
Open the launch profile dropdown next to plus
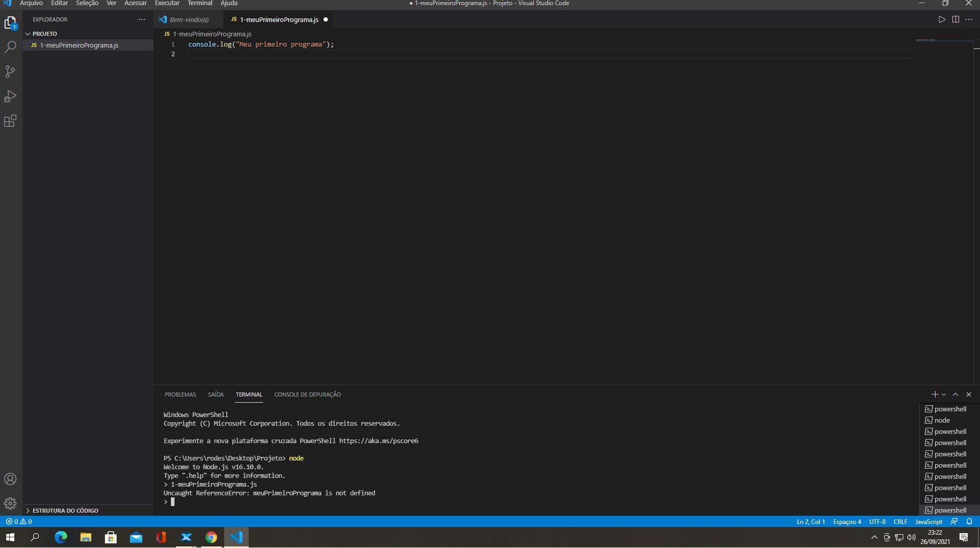click(x=944, y=394)
